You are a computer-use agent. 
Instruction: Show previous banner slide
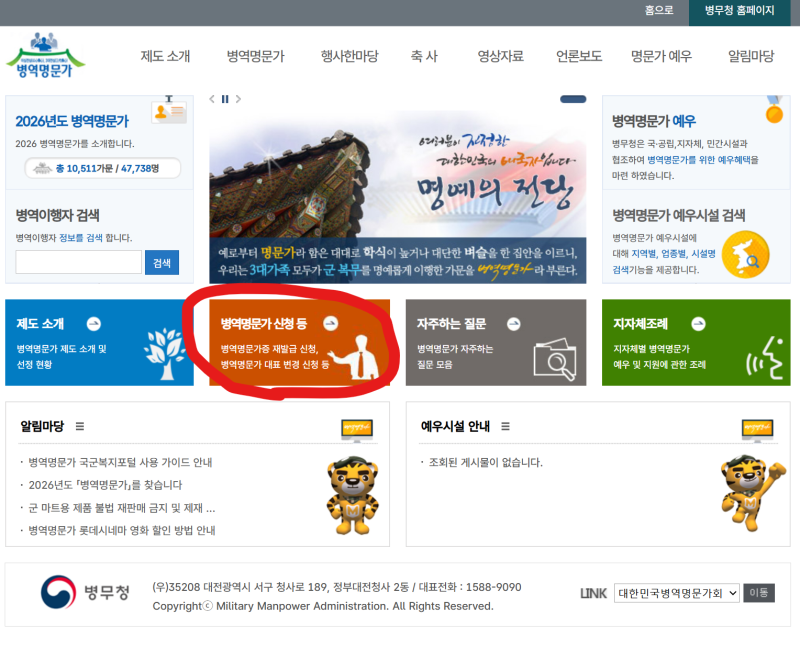coord(212,99)
